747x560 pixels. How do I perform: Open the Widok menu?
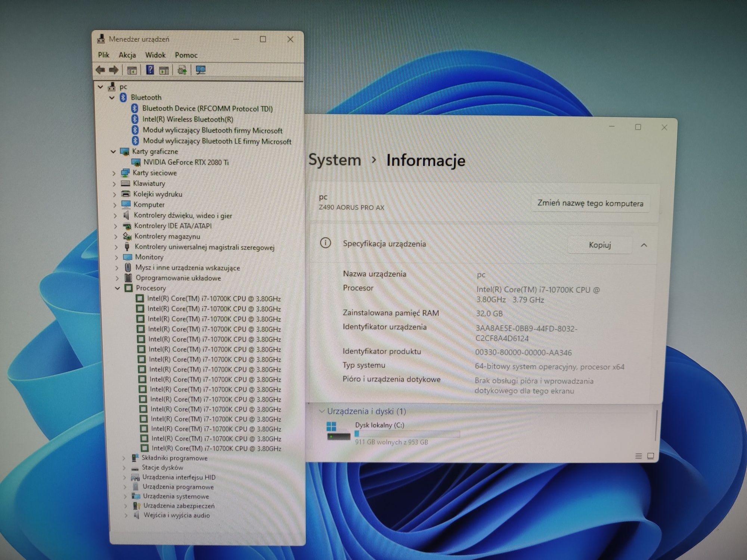click(x=155, y=55)
